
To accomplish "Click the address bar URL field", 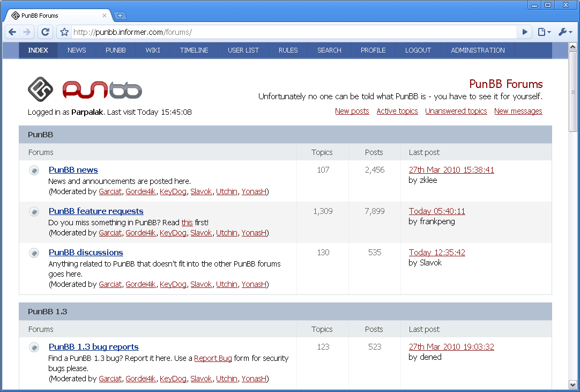I will click(294, 32).
